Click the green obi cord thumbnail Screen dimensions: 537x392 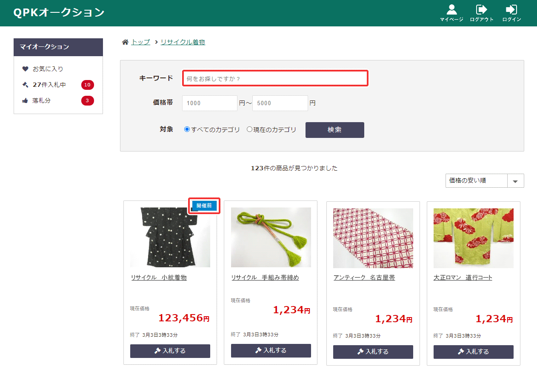click(x=271, y=237)
